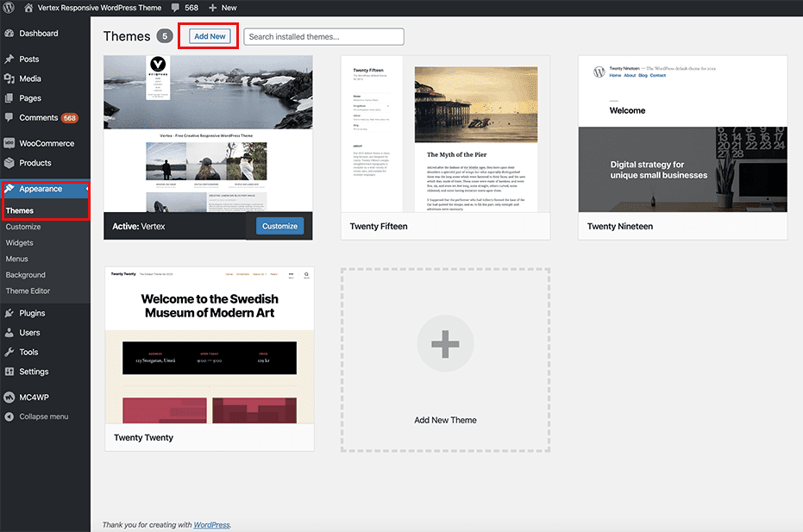803x532 pixels.
Task: Click the WooCommerce icon in sidebar
Action: point(9,143)
